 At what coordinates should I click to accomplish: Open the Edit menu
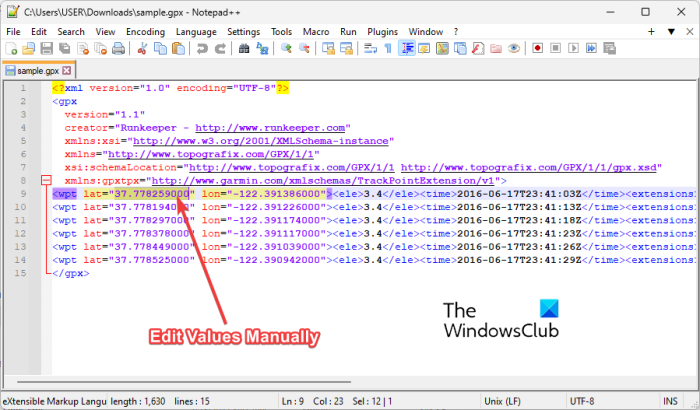pos(39,32)
